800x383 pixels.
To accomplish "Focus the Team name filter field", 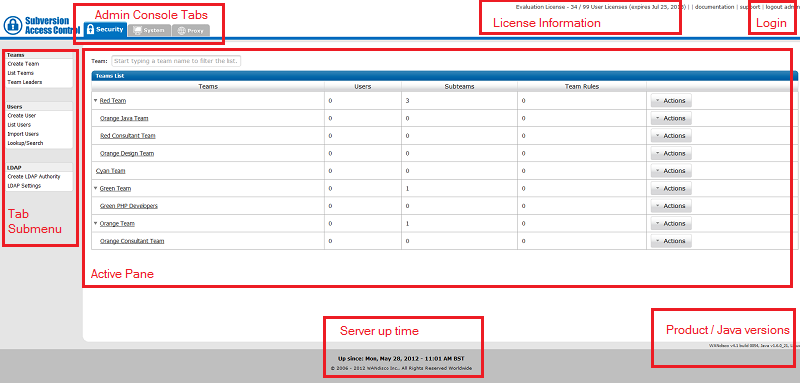I will [x=176, y=61].
